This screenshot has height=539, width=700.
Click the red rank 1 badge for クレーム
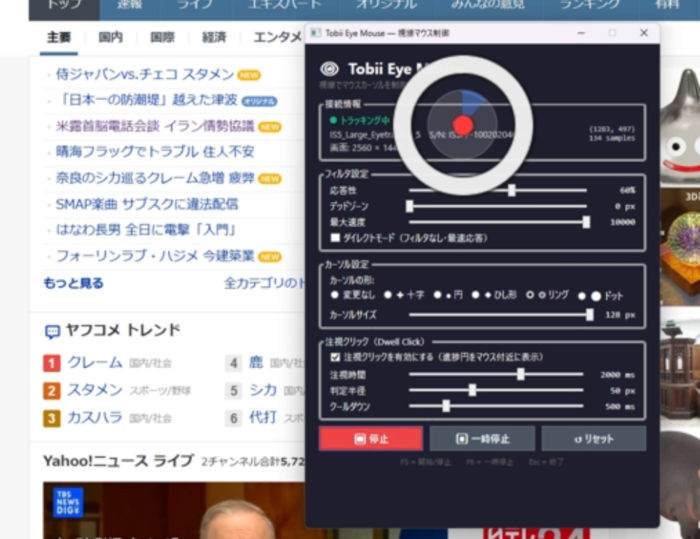point(51,363)
